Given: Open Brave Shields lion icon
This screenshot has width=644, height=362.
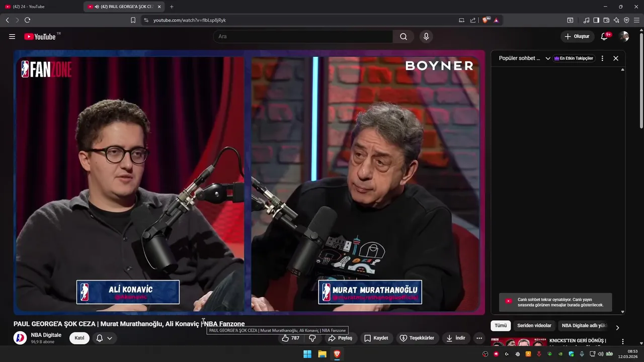Looking at the screenshot, I should tap(486, 20).
